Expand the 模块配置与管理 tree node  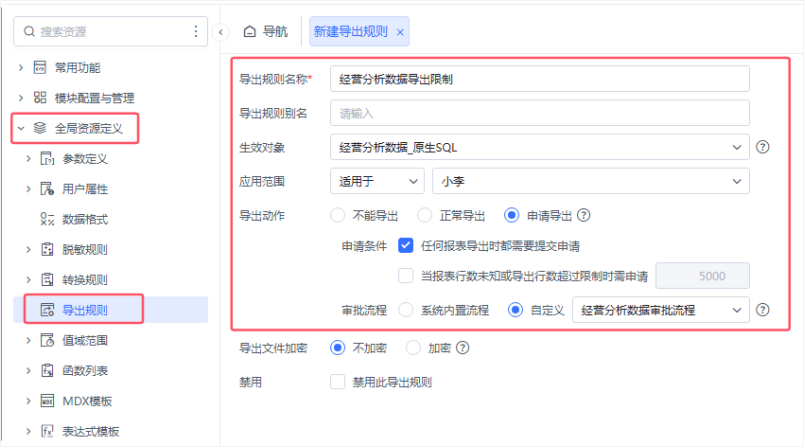[21, 98]
